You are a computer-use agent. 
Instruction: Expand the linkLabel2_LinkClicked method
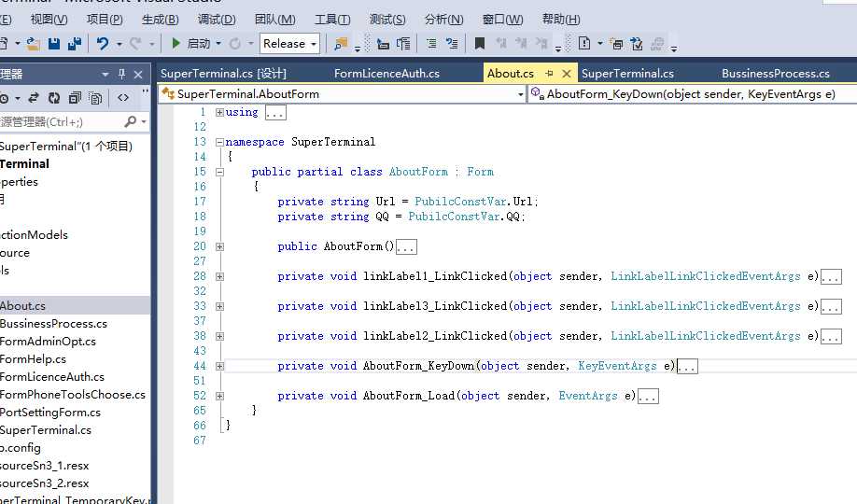[x=219, y=336]
